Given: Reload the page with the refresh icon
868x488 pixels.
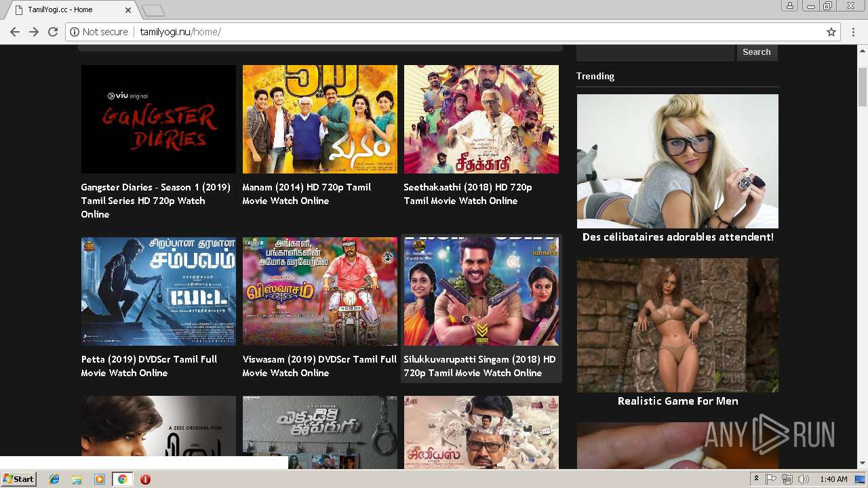Looking at the screenshot, I should 53,32.
